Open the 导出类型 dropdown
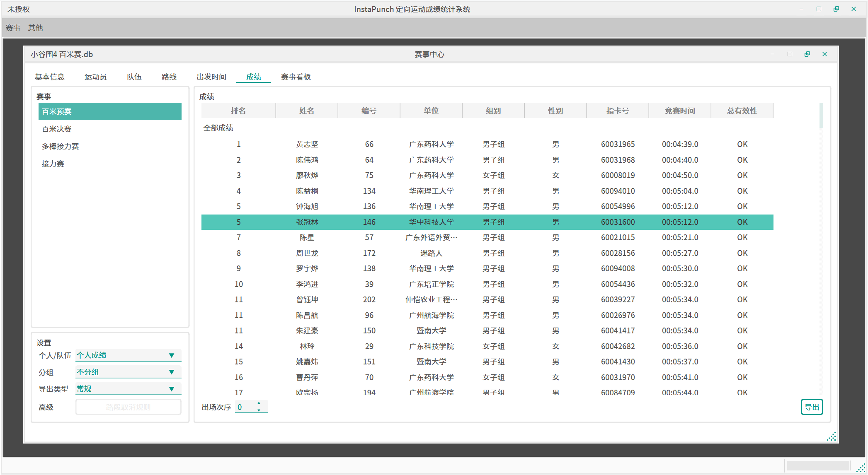The image size is (868, 475). tap(171, 389)
